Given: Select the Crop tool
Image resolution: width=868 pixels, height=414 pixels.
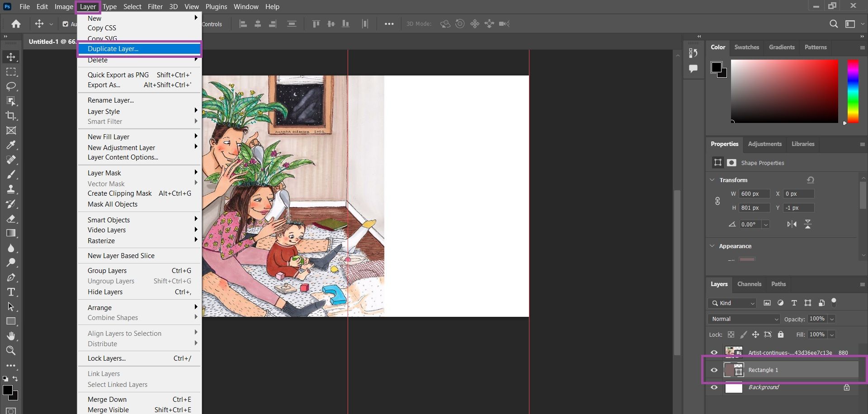Looking at the screenshot, I should pyautogui.click(x=11, y=116).
